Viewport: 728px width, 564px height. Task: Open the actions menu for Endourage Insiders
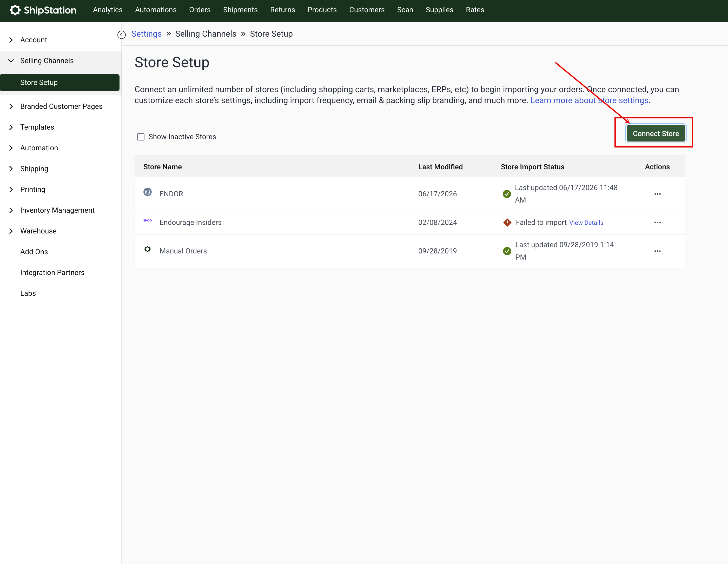click(657, 223)
